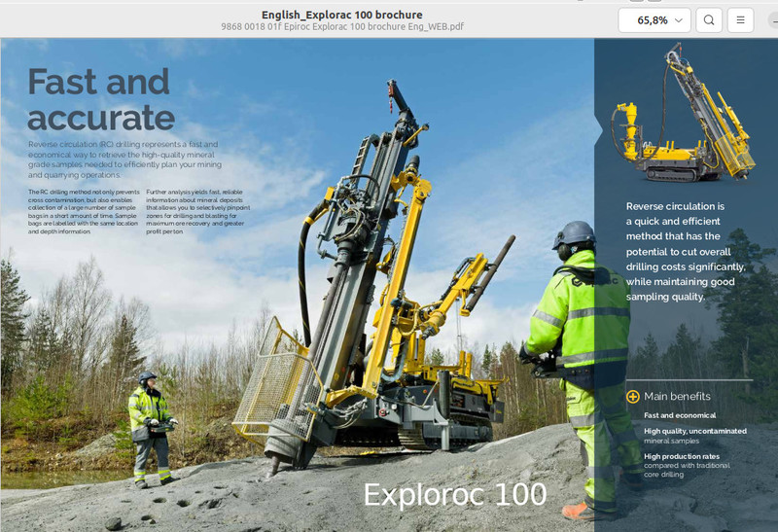Click "High production rates" benefit text

(681, 456)
